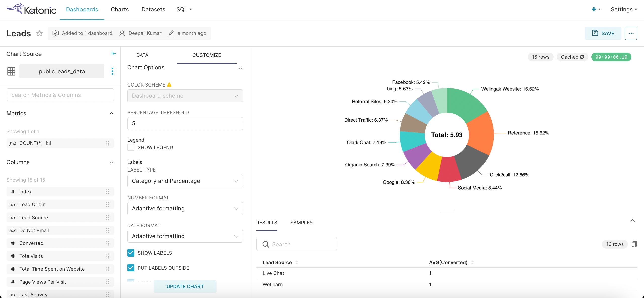This screenshot has width=644, height=298.
Task: Click the results search magnifier icon
Action: pyautogui.click(x=266, y=244)
